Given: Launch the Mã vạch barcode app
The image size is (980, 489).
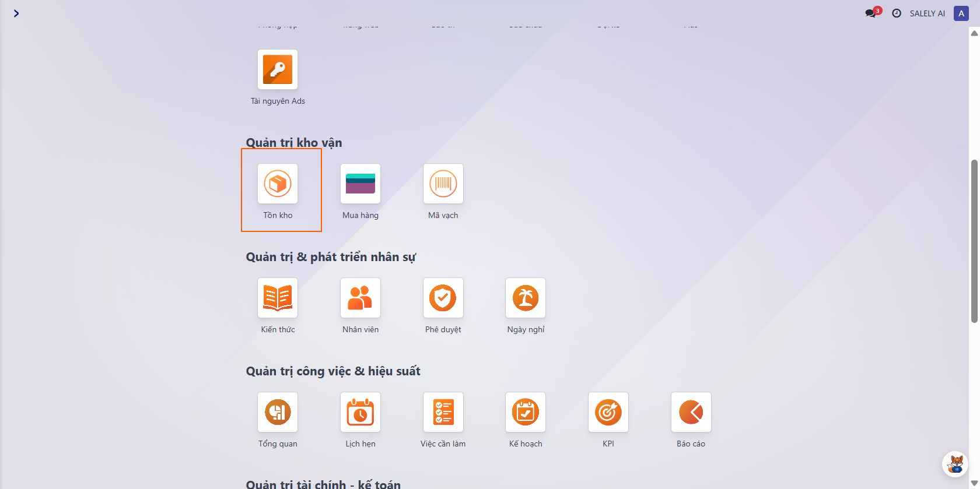Looking at the screenshot, I should click(x=443, y=184).
